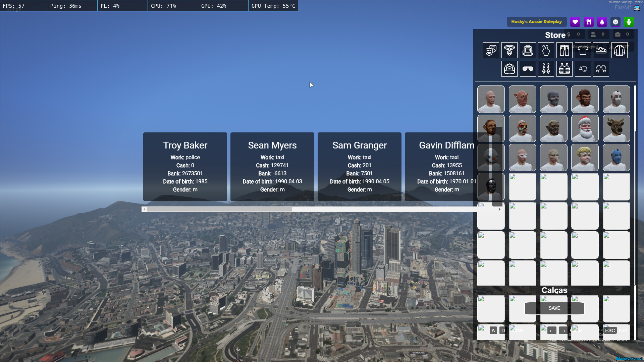
Task: Open the Masks category in the store
Action: [x=490, y=50]
